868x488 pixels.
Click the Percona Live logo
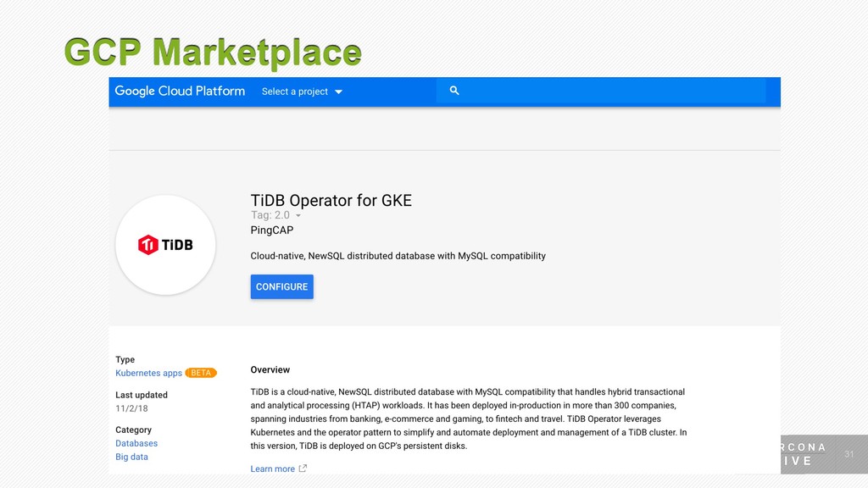tap(803, 454)
